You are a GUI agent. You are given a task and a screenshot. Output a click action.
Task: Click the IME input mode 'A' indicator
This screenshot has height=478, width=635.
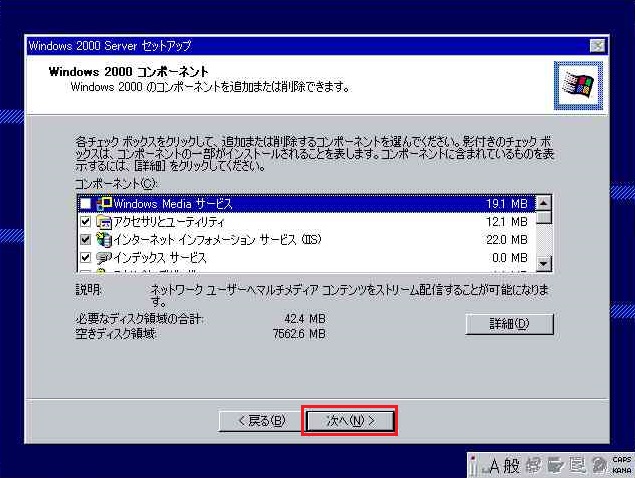[494, 466]
